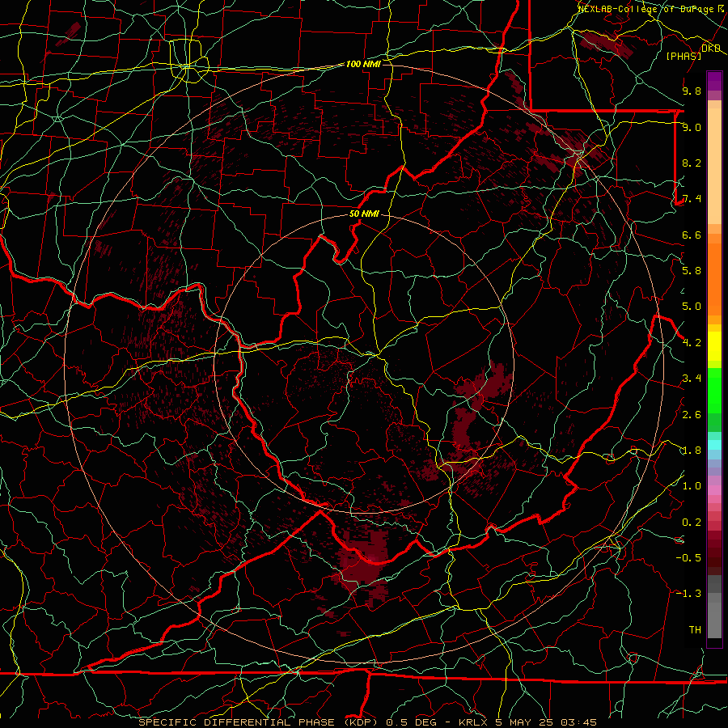This screenshot has height=728, width=728.
Task: Click the "100 NMI" range ring label
Action: tap(363, 64)
